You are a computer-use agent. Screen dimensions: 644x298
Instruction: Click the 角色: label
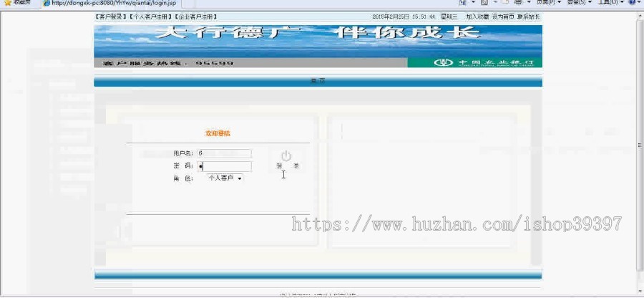(183, 178)
